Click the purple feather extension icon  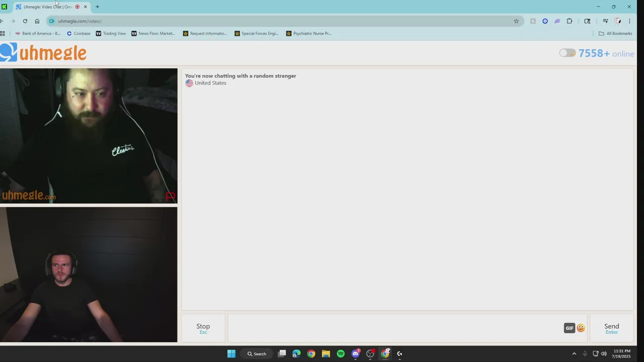(557, 21)
